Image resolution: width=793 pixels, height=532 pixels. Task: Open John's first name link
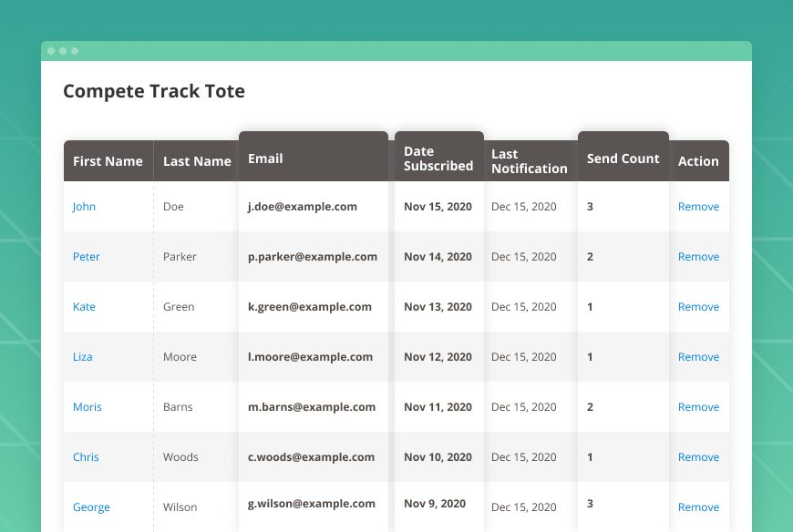point(84,207)
